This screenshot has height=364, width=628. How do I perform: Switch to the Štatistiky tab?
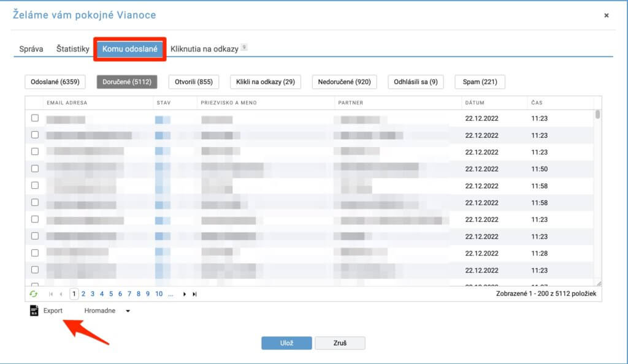tap(72, 49)
